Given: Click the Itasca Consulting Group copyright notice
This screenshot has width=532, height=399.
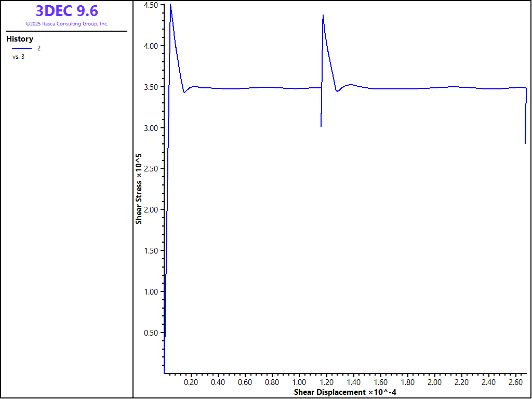Looking at the screenshot, I should tap(66, 24).
